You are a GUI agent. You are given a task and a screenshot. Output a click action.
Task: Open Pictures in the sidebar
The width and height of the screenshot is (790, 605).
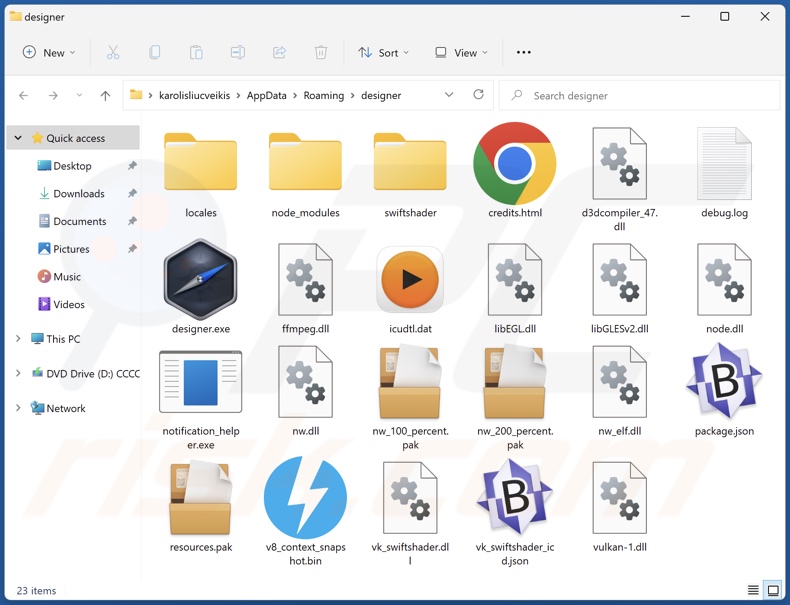pyautogui.click(x=71, y=249)
